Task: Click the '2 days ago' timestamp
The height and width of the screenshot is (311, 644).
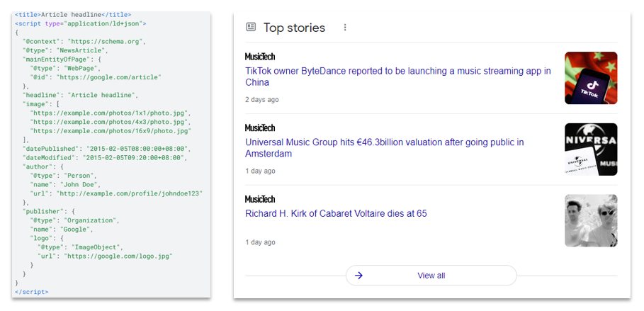Action: [x=261, y=100]
